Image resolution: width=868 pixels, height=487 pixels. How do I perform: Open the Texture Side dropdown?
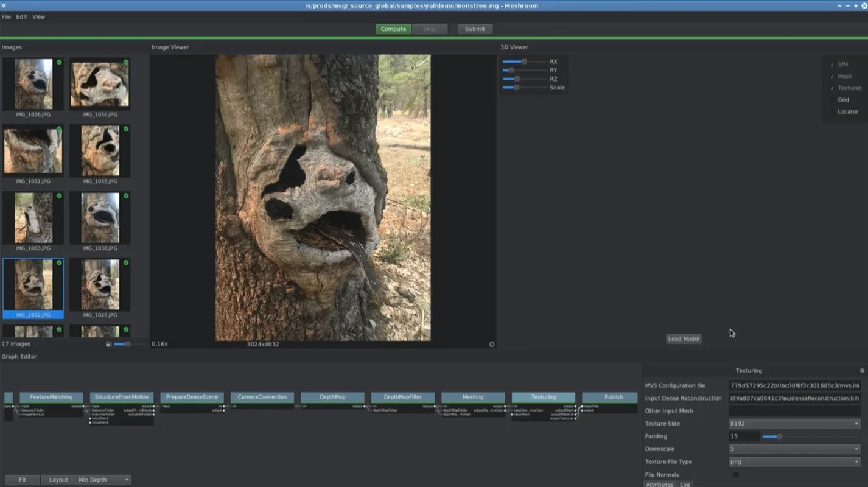pyautogui.click(x=794, y=424)
